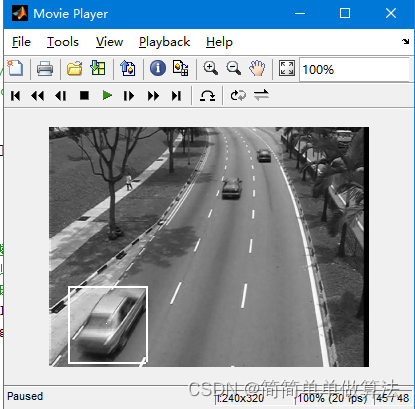The image size is (415, 409).
Task: Click the dock window arrow
Action: pyautogui.click(x=405, y=41)
